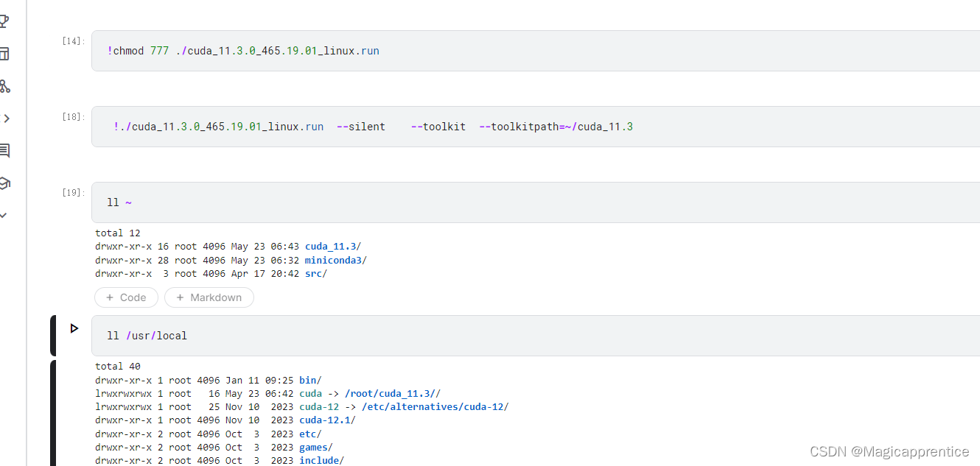The width and height of the screenshot is (980, 466).
Task: Select execution label [19] of the 'll ~' cell
Action: 71,192
